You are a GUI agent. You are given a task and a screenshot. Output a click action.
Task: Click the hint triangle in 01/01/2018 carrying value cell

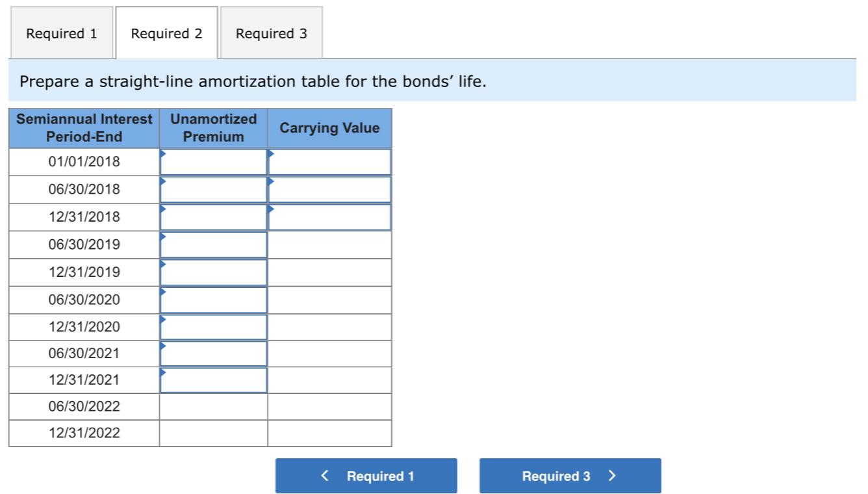[x=272, y=153]
